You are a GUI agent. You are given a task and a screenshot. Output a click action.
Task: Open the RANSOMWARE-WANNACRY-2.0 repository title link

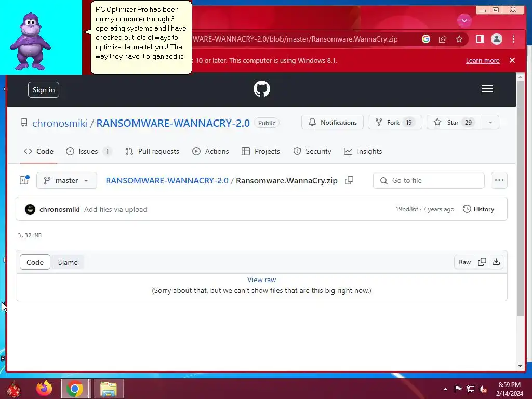[x=173, y=123]
